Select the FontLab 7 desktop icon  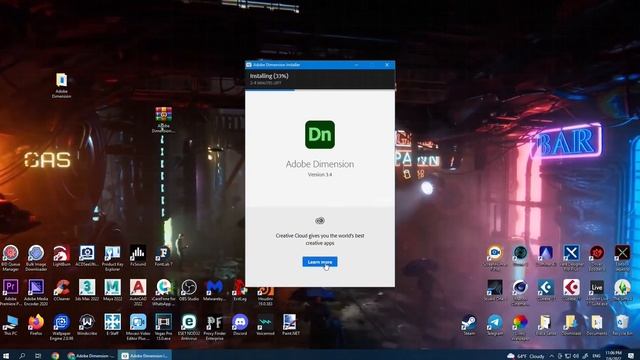(162, 256)
